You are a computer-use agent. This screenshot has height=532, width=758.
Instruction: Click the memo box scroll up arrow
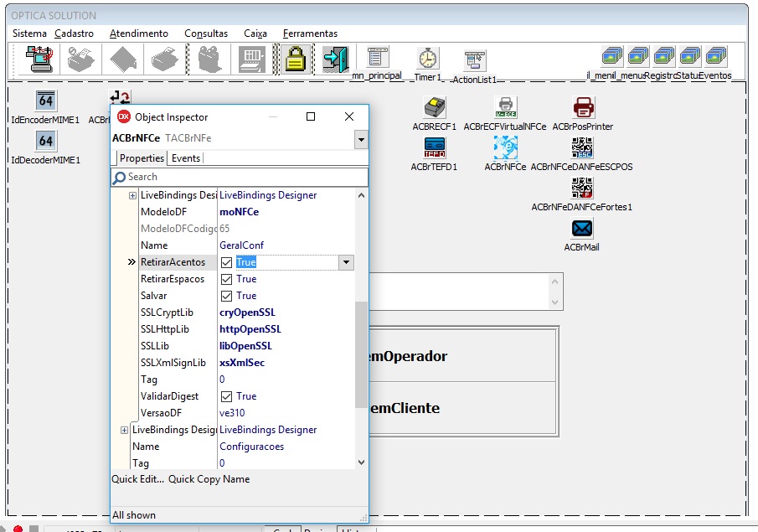(554, 281)
